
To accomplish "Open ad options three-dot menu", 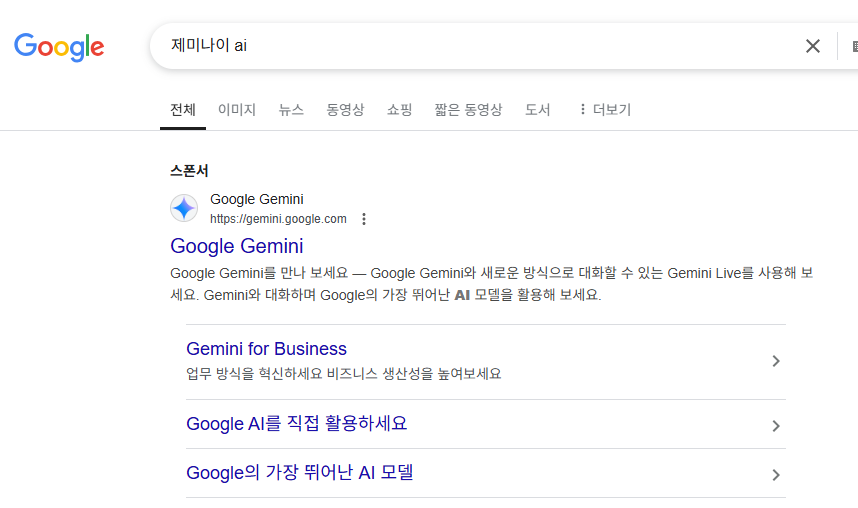I will (x=364, y=219).
